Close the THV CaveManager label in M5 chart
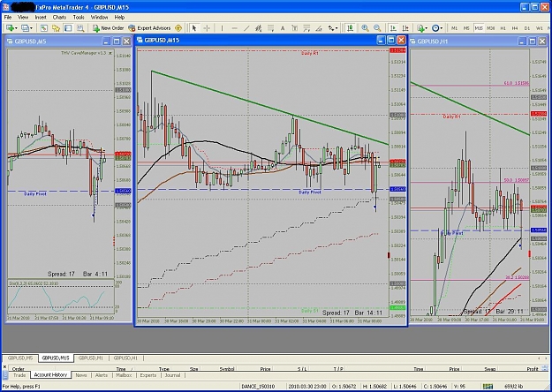The image size is (552, 392). 110,53
